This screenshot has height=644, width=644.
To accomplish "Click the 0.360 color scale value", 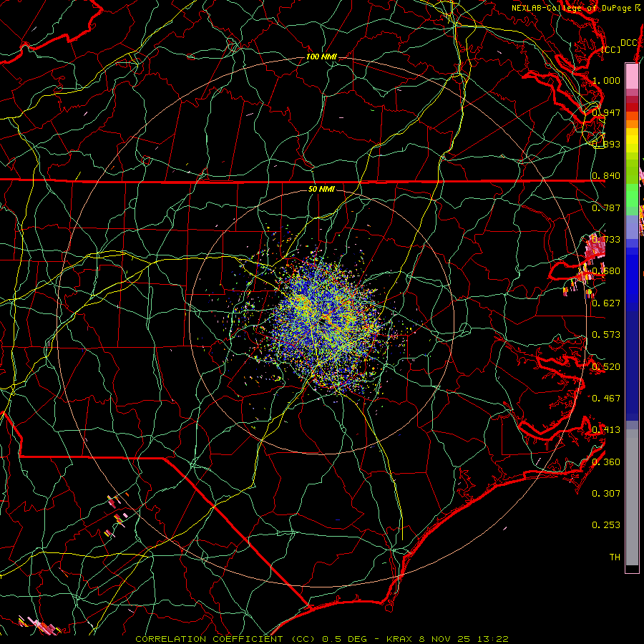I will coord(606,462).
